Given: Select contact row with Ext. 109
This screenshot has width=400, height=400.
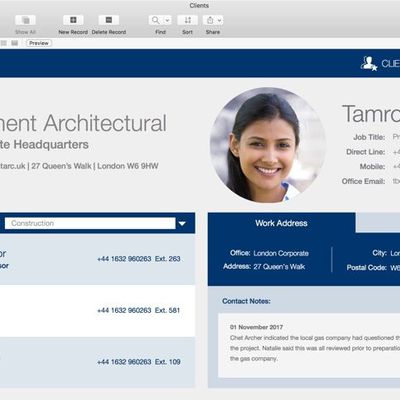Looking at the screenshot, I should (x=97, y=362).
